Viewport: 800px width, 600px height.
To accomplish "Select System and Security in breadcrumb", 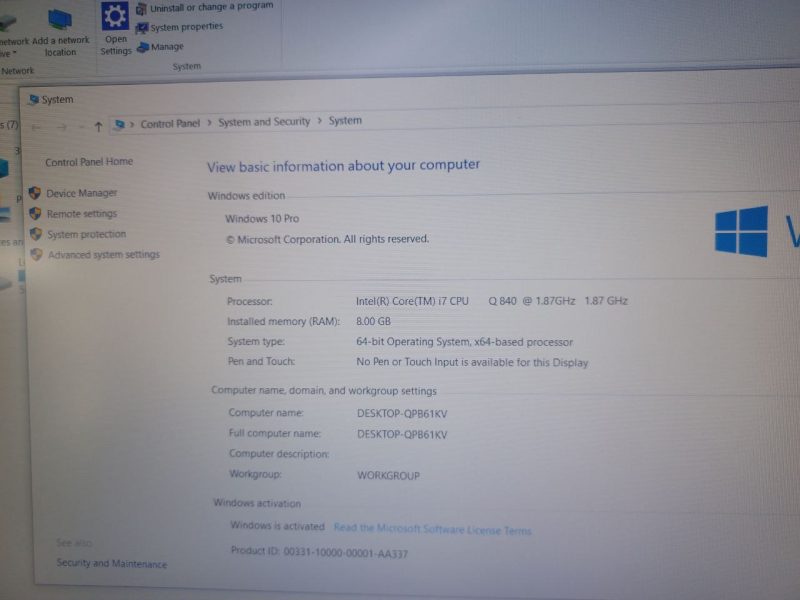I will tap(264, 122).
